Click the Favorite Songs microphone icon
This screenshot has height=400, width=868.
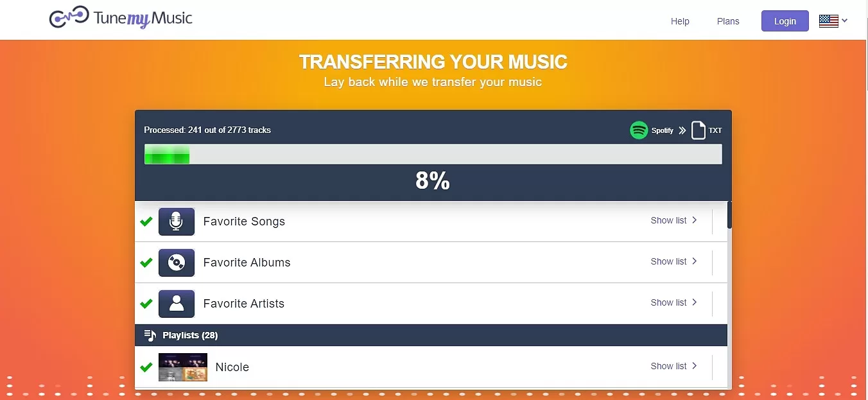(177, 222)
